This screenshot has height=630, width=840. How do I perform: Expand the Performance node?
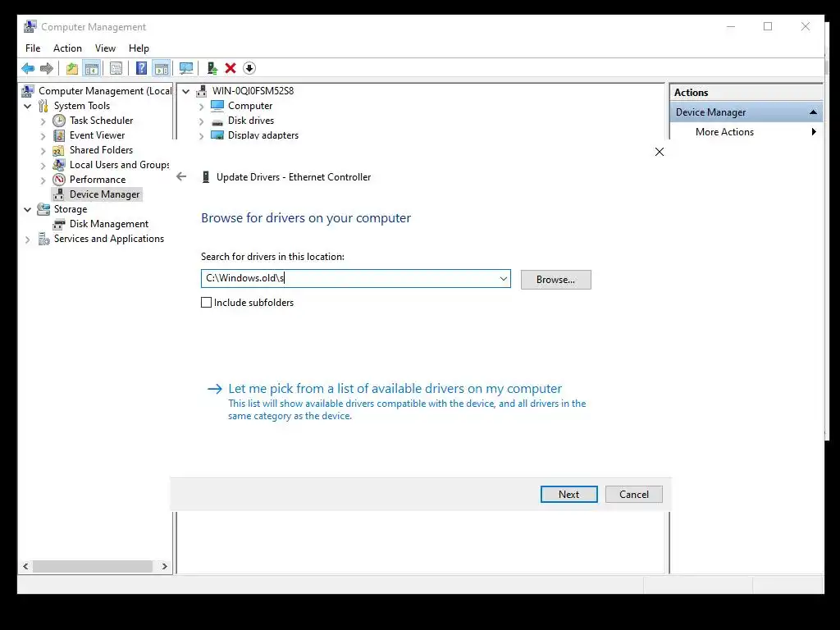tap(43, 180)
